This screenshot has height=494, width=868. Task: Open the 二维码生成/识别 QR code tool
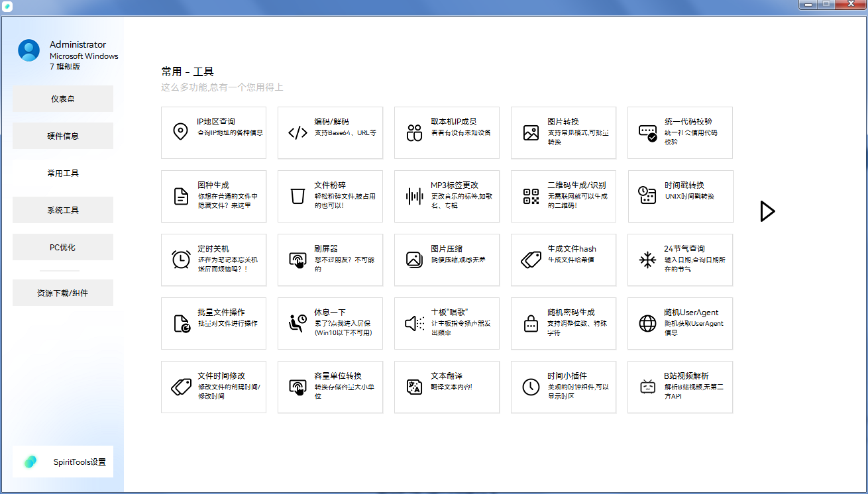point(563,196)
